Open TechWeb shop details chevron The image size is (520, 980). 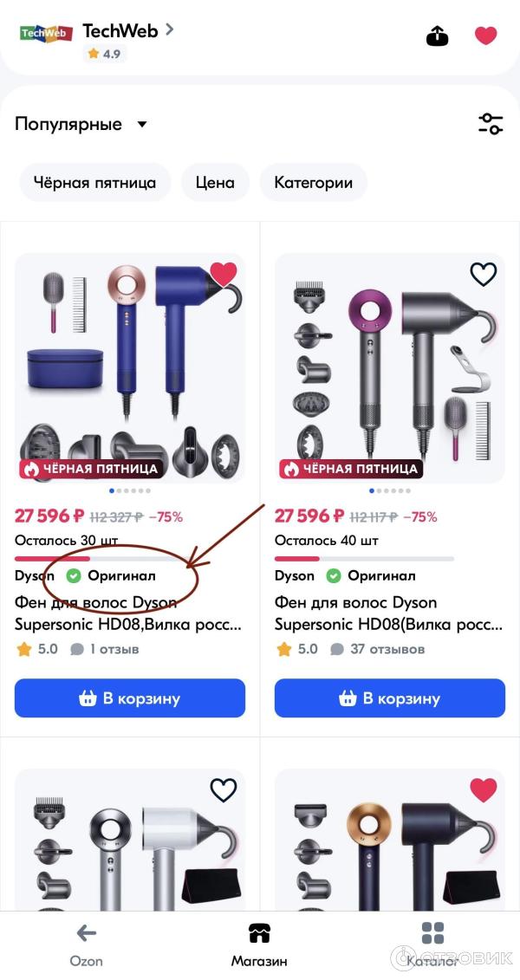coord(170,29)
